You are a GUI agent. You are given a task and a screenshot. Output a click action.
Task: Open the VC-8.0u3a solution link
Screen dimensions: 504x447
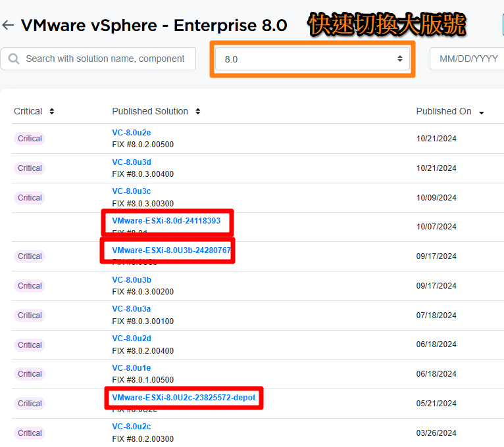click(131, 308)
